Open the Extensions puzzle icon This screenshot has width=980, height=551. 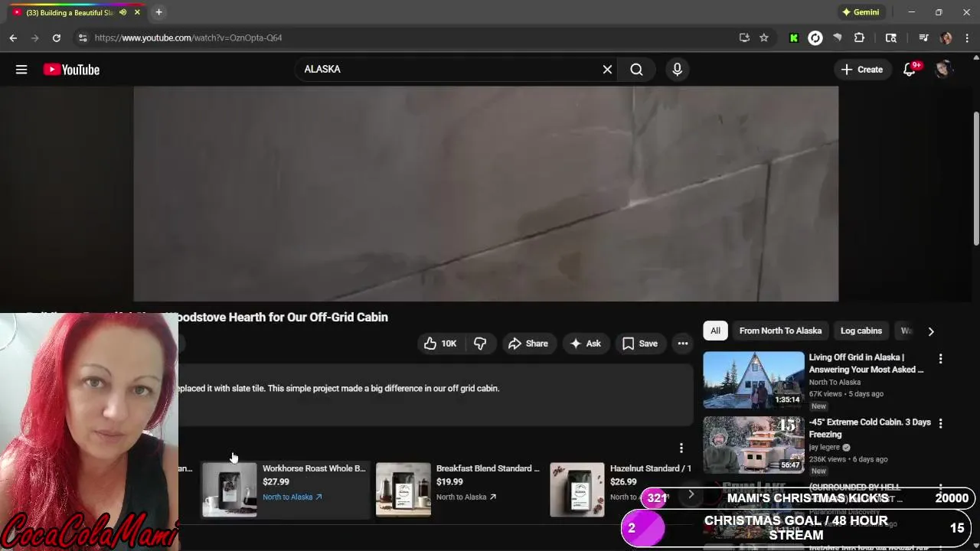[x=859, y=37]
